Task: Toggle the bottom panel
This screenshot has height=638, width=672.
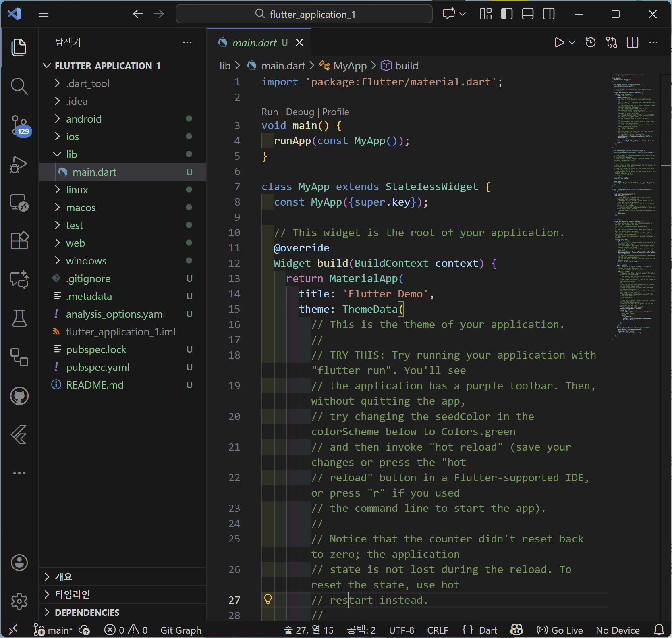Action: [528, 14]
